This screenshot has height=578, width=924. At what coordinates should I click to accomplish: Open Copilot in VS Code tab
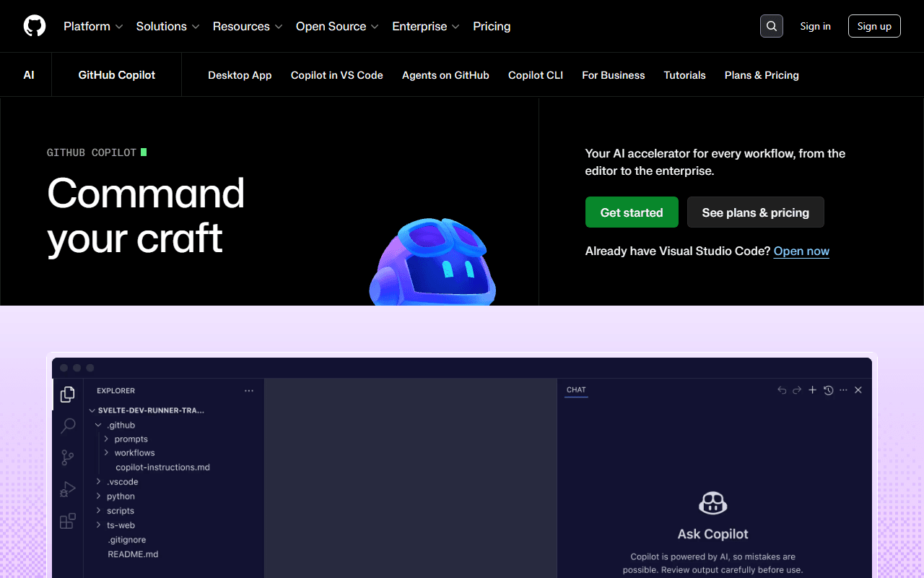pos(337,75)
